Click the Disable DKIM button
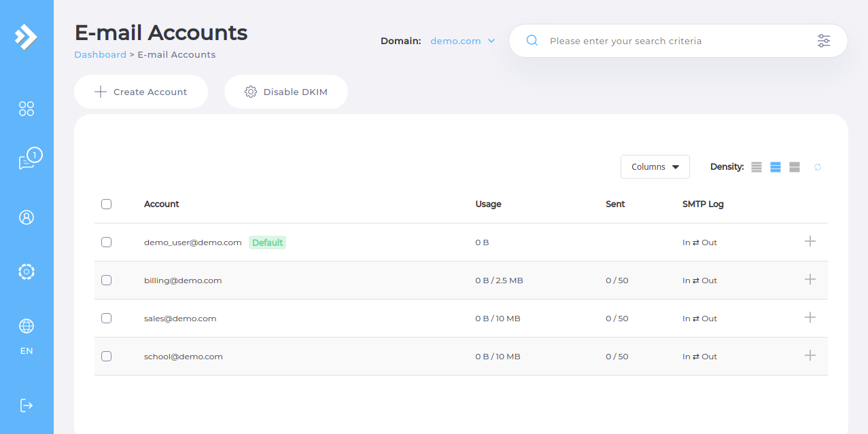Image resolution: width=868 pixels, height=434 pixels. 286,92
